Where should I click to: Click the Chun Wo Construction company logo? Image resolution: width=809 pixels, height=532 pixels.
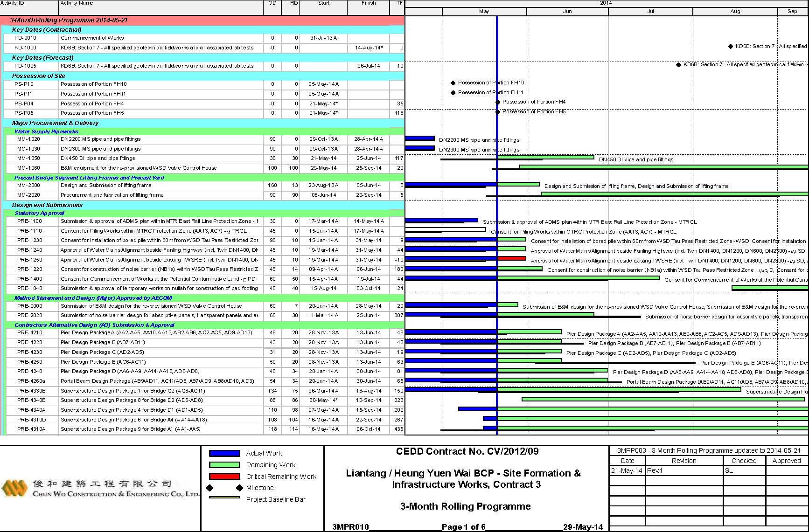(100, 488)
